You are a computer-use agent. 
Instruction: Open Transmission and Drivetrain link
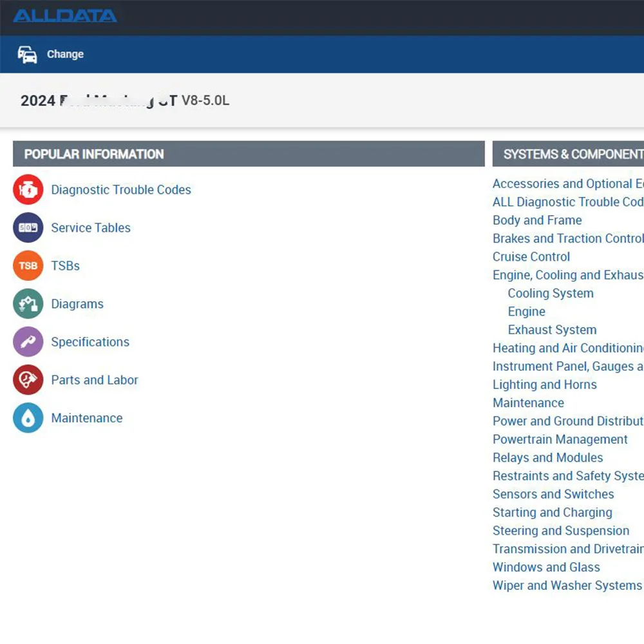pyautogui.click(x=568, y=549)
